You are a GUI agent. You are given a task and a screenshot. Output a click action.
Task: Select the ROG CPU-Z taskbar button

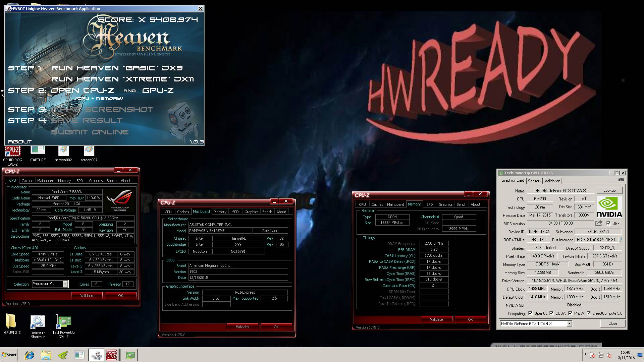click(x=112, y=355)
